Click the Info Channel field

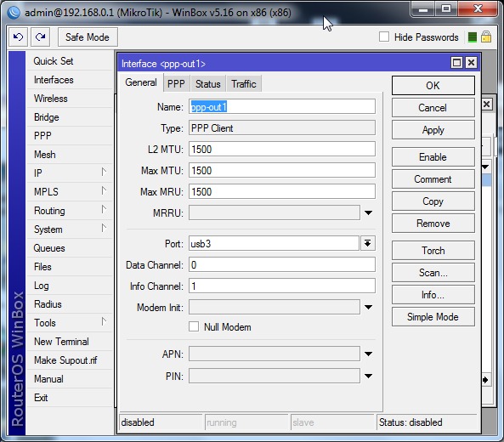(x=282, y=286)
